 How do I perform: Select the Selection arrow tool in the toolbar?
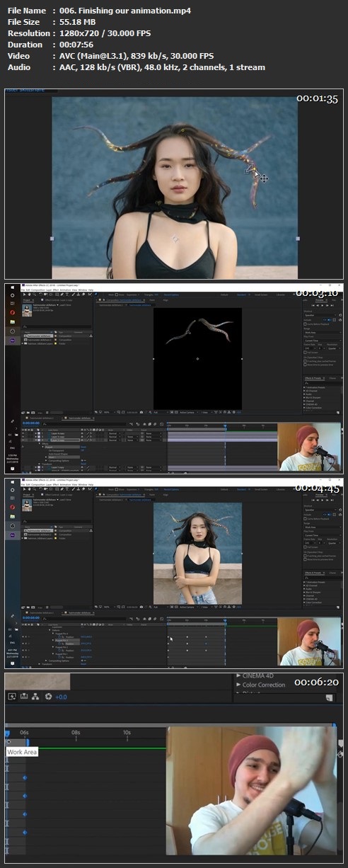[x=23, y=295]
